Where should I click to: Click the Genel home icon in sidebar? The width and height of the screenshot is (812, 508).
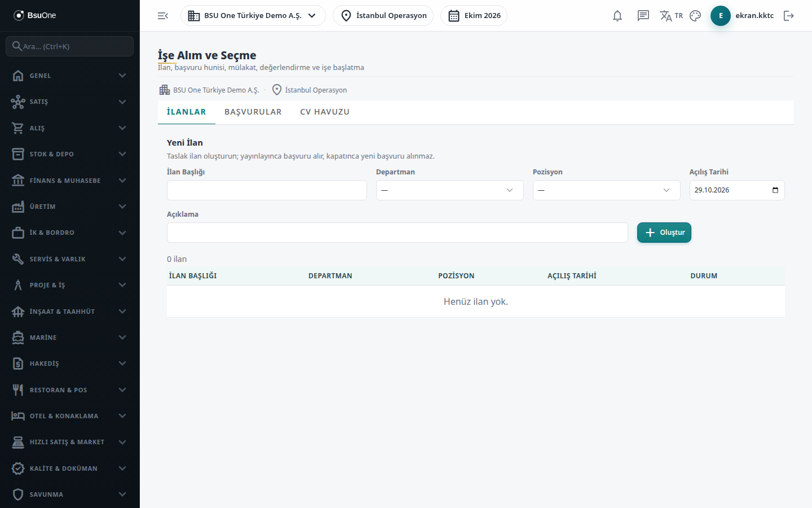(18, 76)
